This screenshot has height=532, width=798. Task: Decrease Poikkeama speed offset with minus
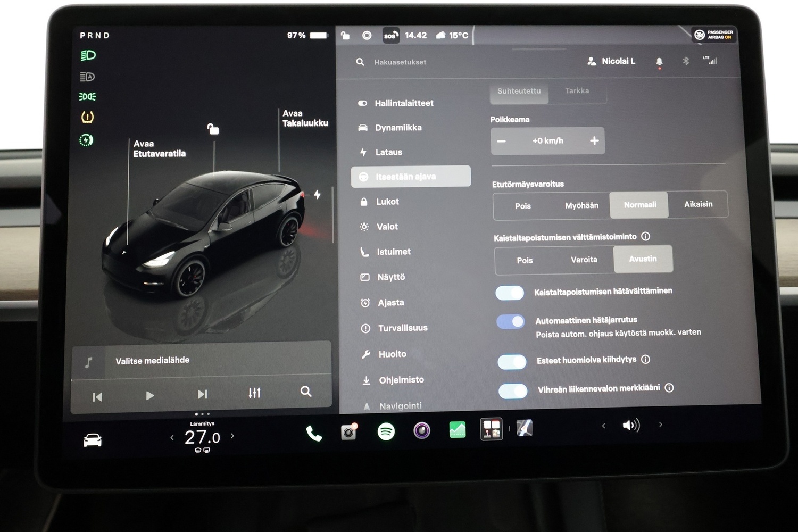pyautogui.click(x=501, y=142)
